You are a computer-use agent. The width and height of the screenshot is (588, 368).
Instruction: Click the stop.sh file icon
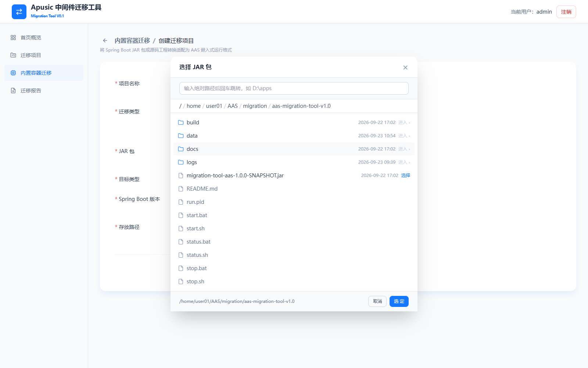point(181,282)
